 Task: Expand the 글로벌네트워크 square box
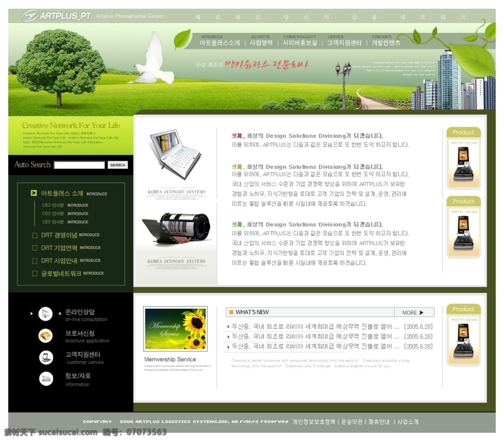35,274
